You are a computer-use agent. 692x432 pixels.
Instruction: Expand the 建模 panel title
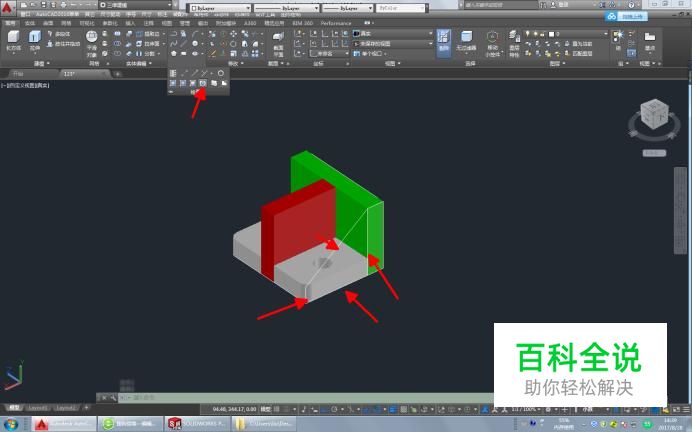[41, 64]
